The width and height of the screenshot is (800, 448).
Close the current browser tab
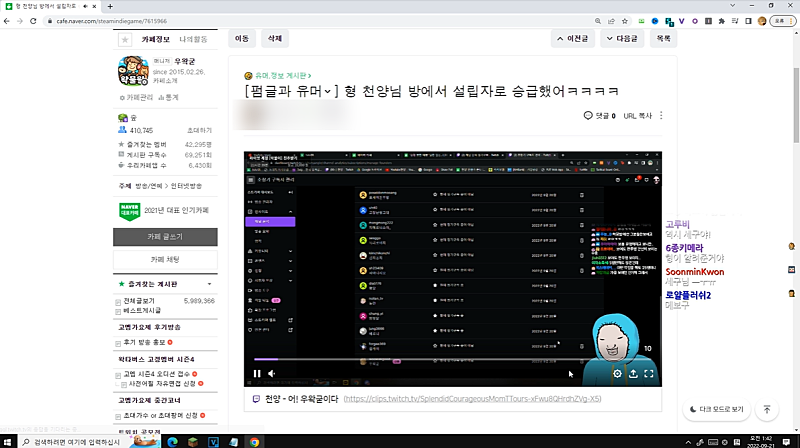pyautogui.click(x=94, y=6)
